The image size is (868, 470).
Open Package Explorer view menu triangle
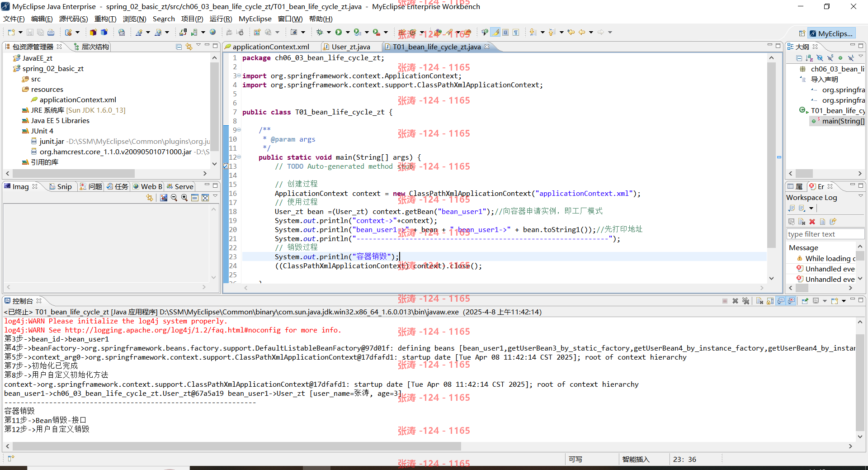[198, 45]
